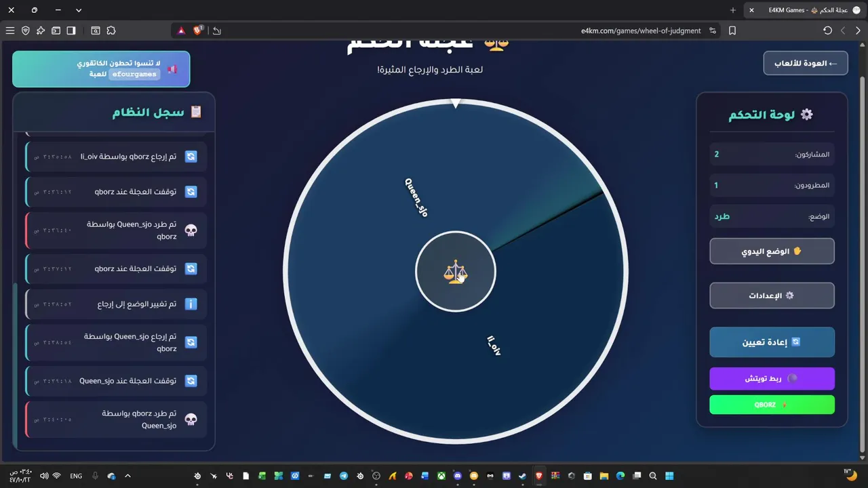Open Discord from the taskbar

458,476
